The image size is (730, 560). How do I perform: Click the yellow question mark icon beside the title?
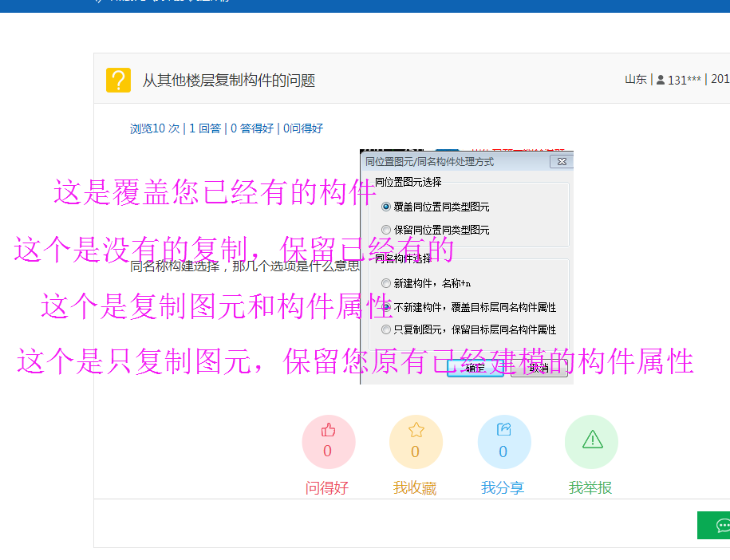click(118, 80)
